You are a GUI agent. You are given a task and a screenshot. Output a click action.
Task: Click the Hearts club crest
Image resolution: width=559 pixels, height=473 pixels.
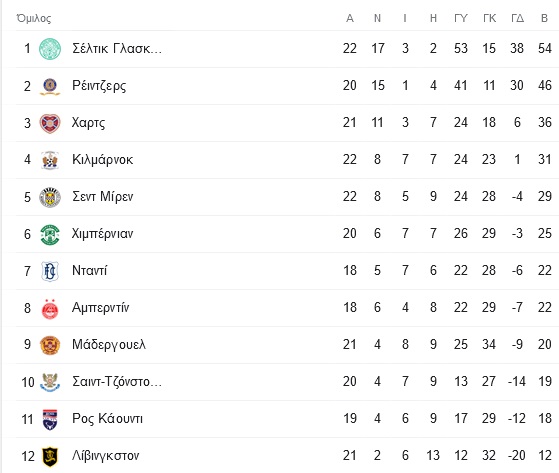click(x=50, y=123)
